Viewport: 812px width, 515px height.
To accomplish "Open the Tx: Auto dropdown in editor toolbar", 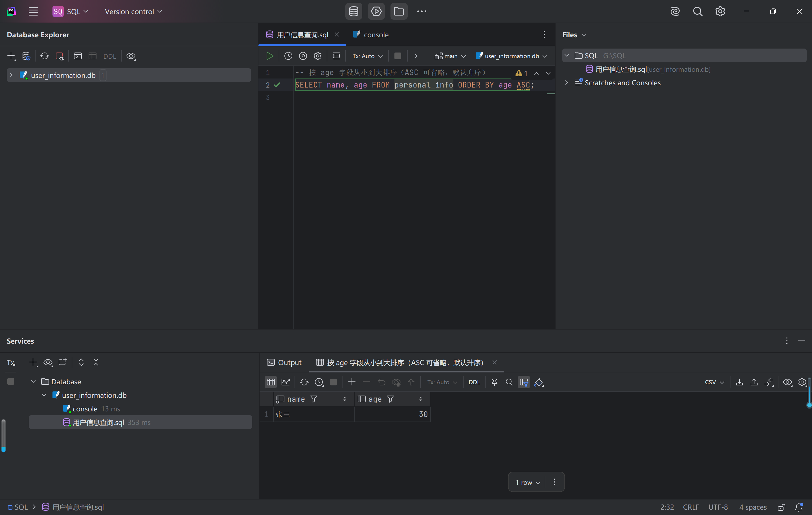I will point(367,56).
